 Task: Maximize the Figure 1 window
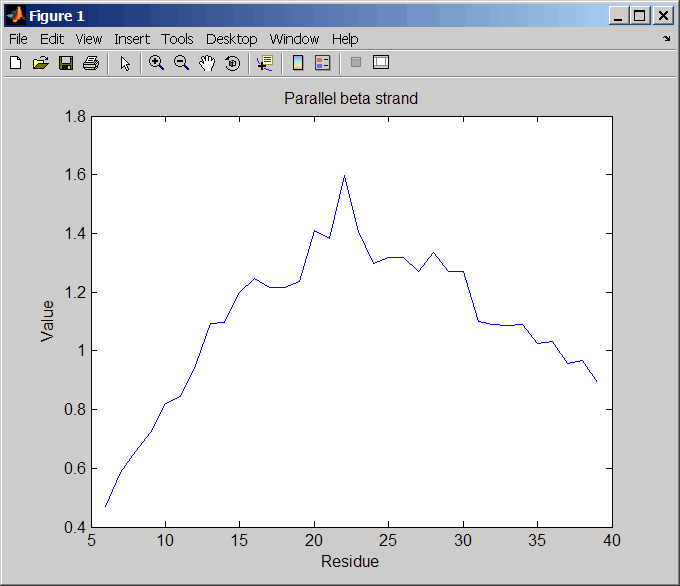click(640, 16)
